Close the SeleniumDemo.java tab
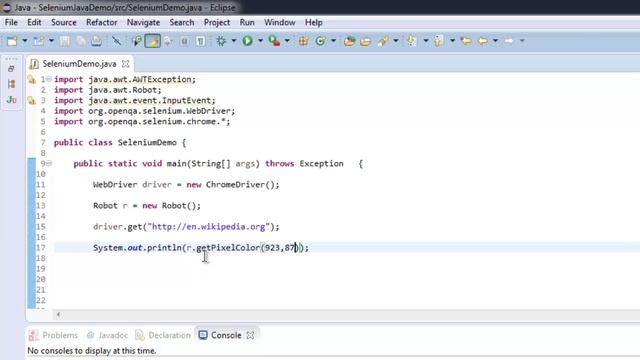640x360 pixels. click(x=126, y=64)
